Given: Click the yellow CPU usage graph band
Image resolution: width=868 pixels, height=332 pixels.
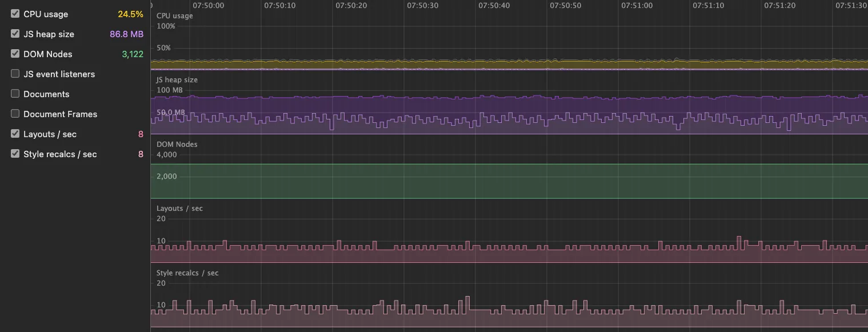Looking at the screenshot, I should pos(509,64).
